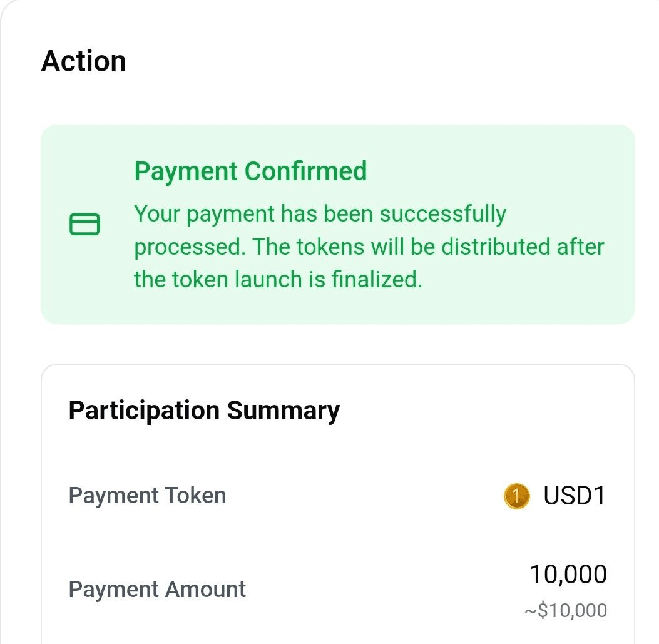Viewport: 659px width, 644px height.
Task: Click the "tokens will be distributed after" line
Action: pyautogui.click(x=449, y=247)
